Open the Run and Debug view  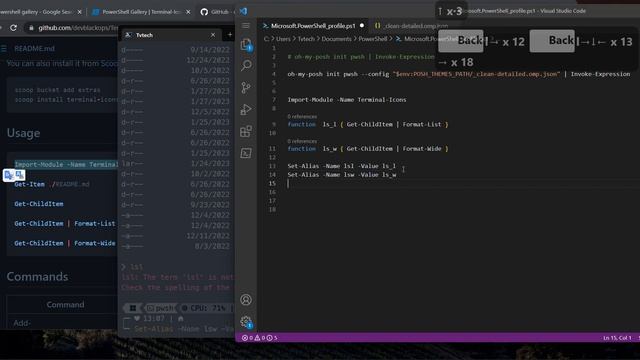tap(246, 109)
